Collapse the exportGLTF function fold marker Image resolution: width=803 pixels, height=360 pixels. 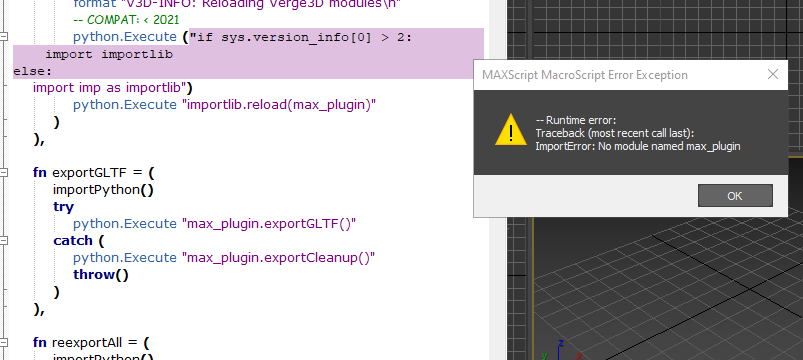pyautogui.click(x=4, y=173)
